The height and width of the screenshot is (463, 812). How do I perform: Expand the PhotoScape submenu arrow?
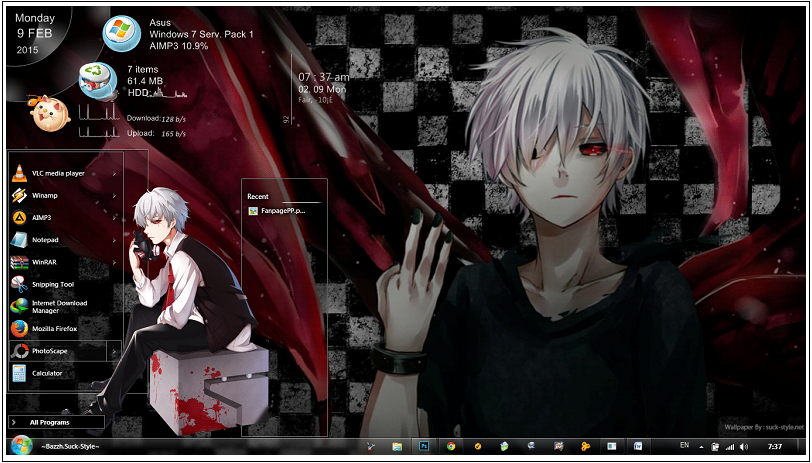(x=114, y=351)
